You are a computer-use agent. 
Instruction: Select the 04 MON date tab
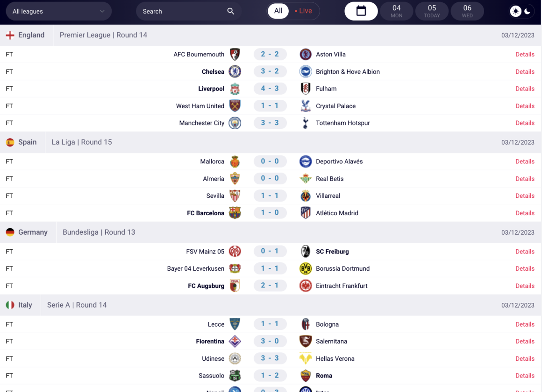(397, 11)
